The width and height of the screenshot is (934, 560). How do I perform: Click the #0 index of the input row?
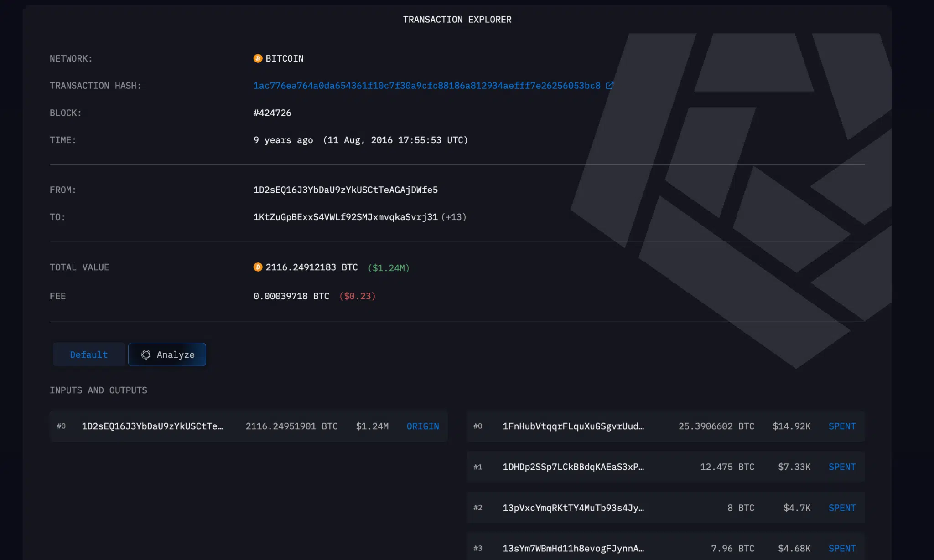click(x=61, y=426)
